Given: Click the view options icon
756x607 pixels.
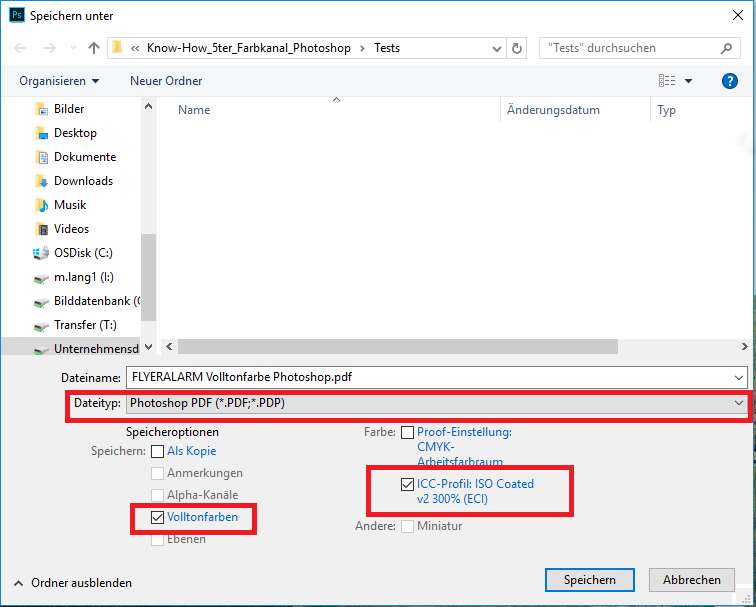Looking at the screenshot, I should (667, 81).
